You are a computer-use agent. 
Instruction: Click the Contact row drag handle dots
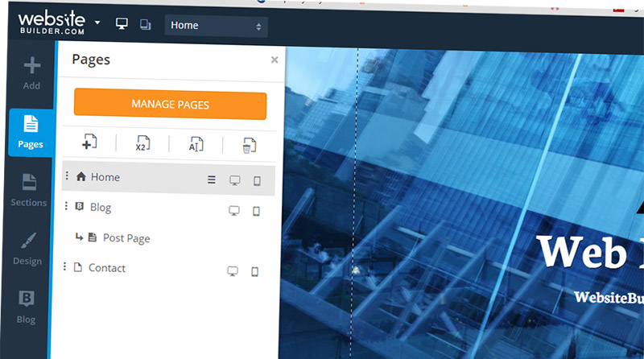click(64, 266)
